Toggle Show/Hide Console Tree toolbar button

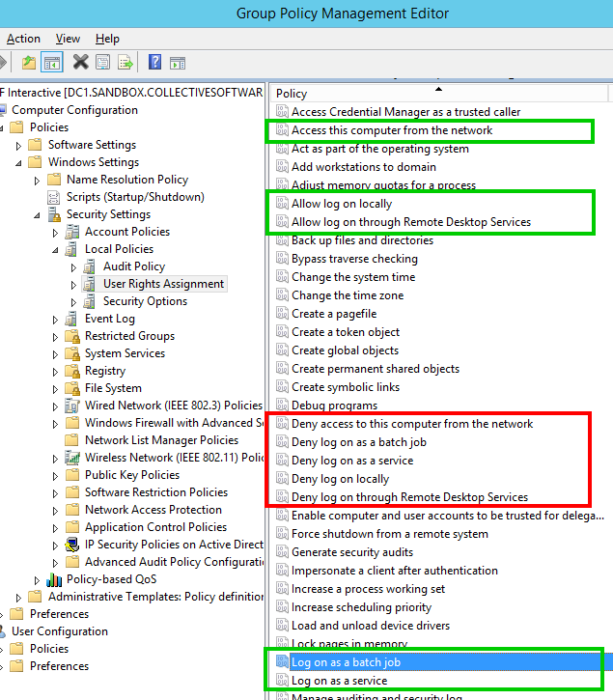(52, 63)
